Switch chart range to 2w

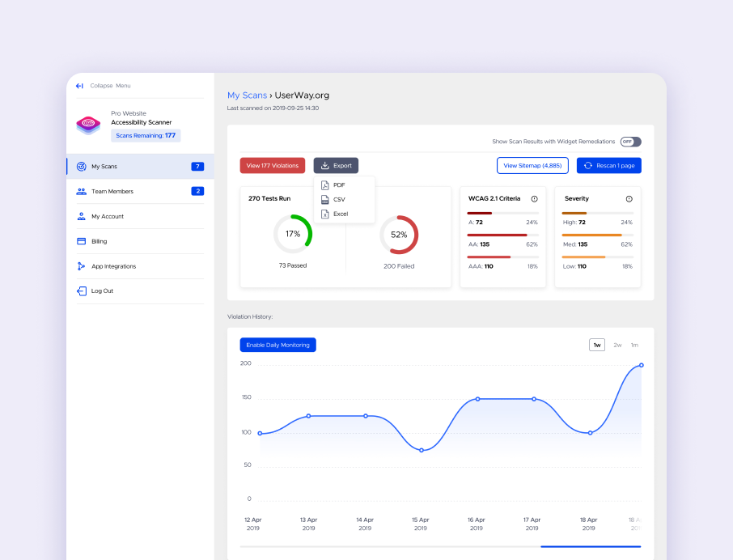click(616, 344)
